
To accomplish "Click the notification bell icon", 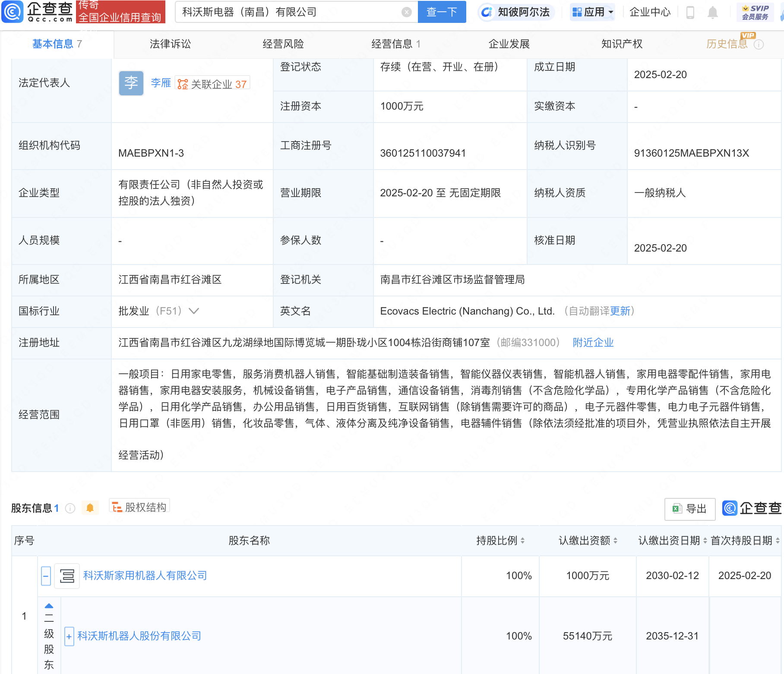I will tap(712, 12).
